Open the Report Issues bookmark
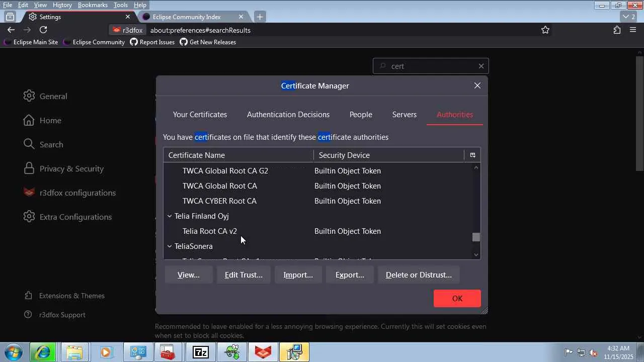This screenshot has width=644, height=362. tap(152, 42)
